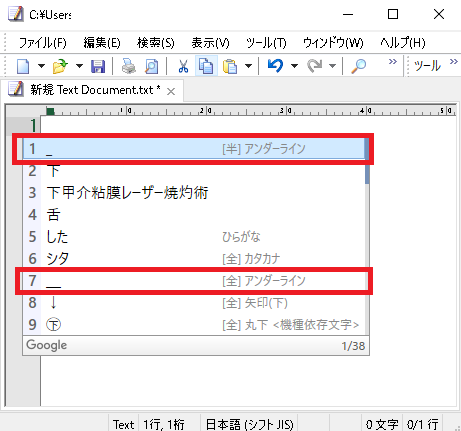This screenshot has width=461, height=431.
Task: Click the 0 文字 count in status bar
Action: pos(382,424)
